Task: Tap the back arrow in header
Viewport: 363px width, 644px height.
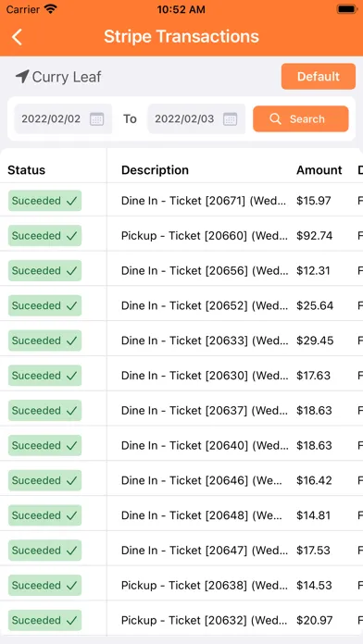Action: (x=17, y=37)
